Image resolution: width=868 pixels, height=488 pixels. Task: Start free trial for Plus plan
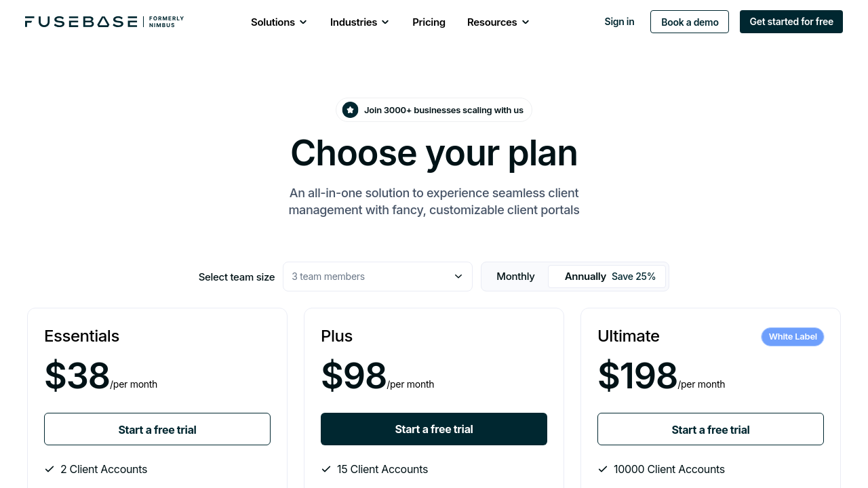pyautogui.click(x=433, y=429)
